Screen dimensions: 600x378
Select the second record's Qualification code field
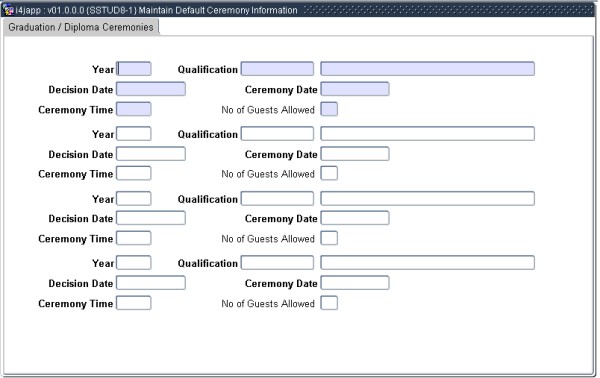click(277, 134)
